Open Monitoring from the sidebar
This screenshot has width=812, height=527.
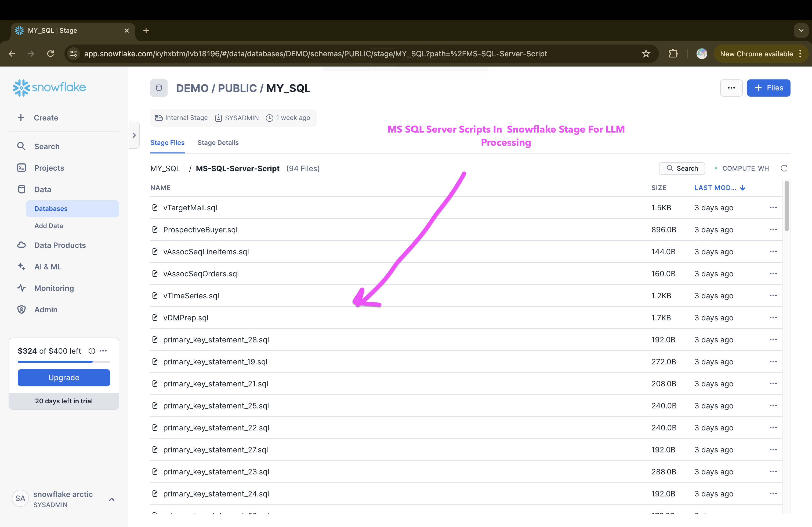[x=54, y=288]
